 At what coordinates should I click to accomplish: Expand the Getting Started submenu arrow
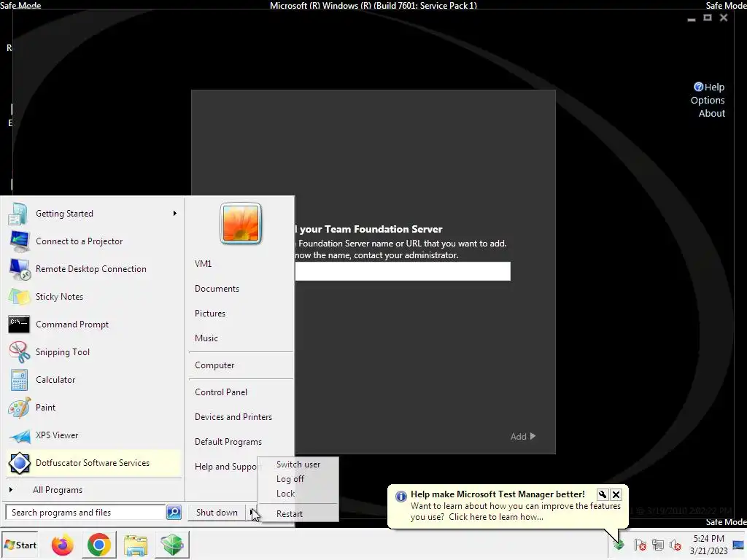[x=175, y=214]
